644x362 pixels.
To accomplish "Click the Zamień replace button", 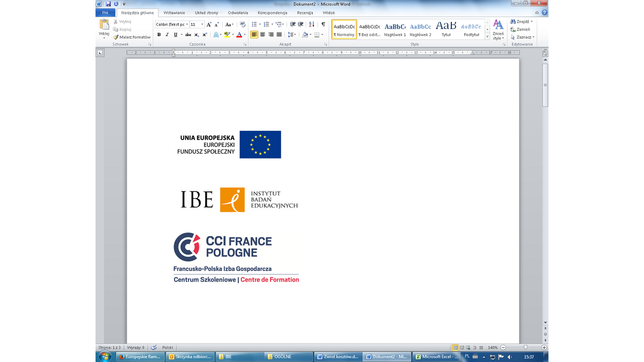I will [x=520, y=29].
